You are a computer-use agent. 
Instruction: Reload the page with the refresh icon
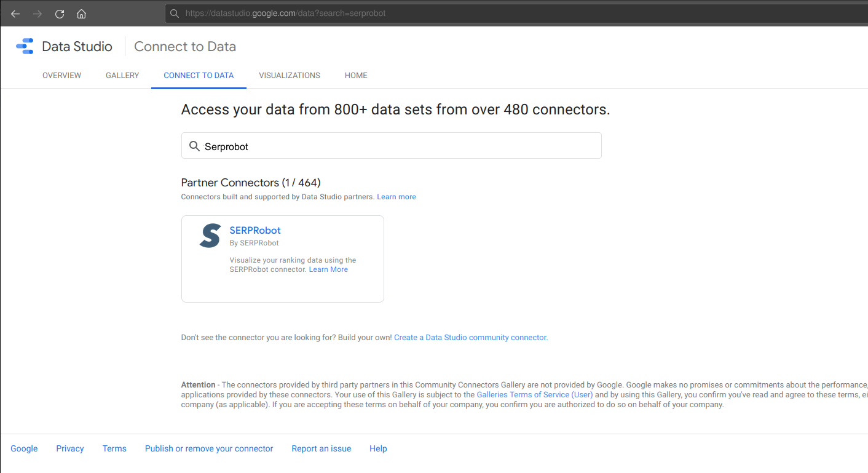pos(60,14)
